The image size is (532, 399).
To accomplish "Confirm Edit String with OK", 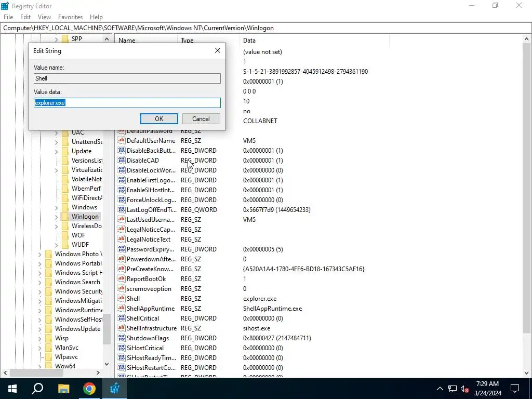I will pos(159,119).
